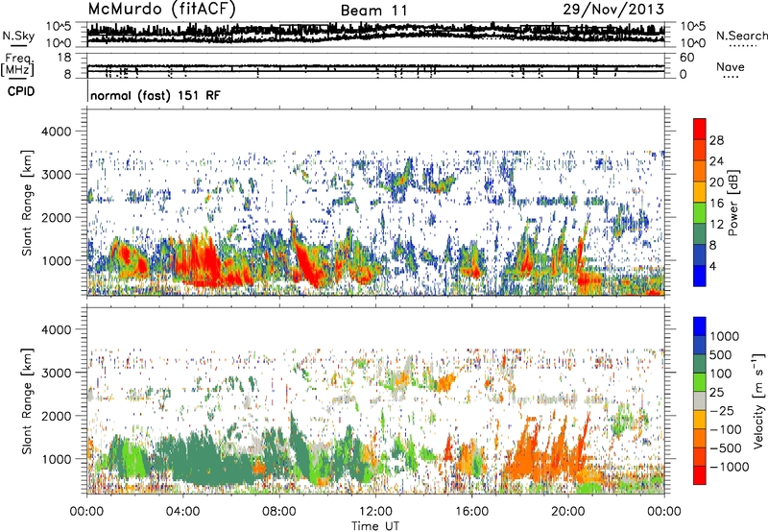Image resolution: width=768 pixels, height=532 pixels.
Task: Click the 'Nave' legend label
Action: point(731,67)
